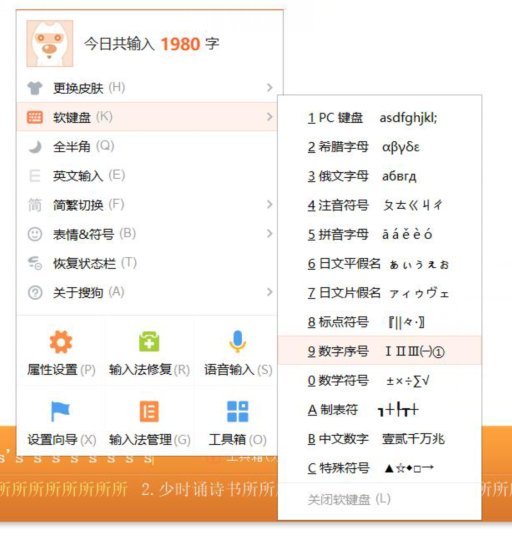The width and height of the screenshot is (512, 551).
Task: Open 表情&符号 (B) menu entry
Action: tap(147, 234)
